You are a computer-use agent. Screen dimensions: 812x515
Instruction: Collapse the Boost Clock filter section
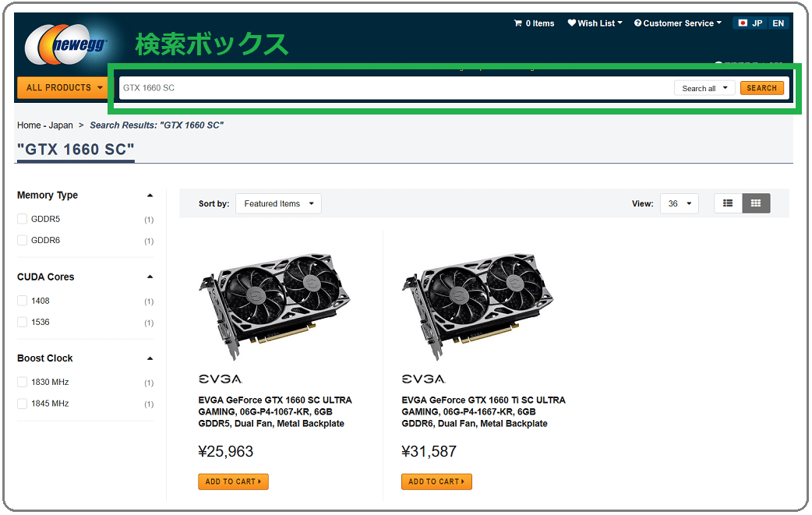pos(150,358)
